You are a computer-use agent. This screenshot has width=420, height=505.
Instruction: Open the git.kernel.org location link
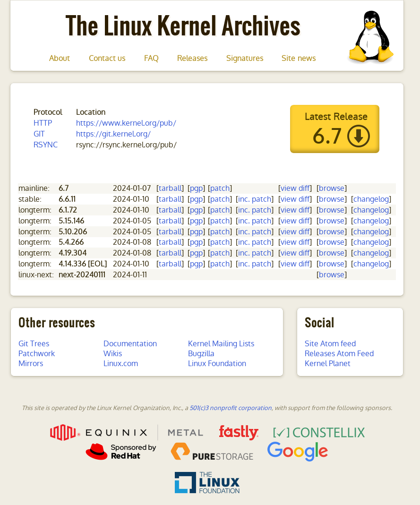(x=113, y=134)
